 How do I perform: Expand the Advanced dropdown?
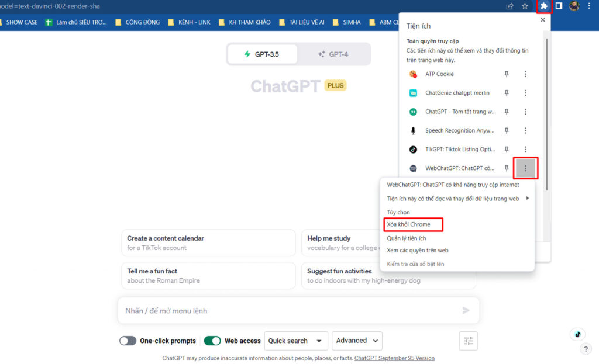pyautogui.click(x=357, y=341)
